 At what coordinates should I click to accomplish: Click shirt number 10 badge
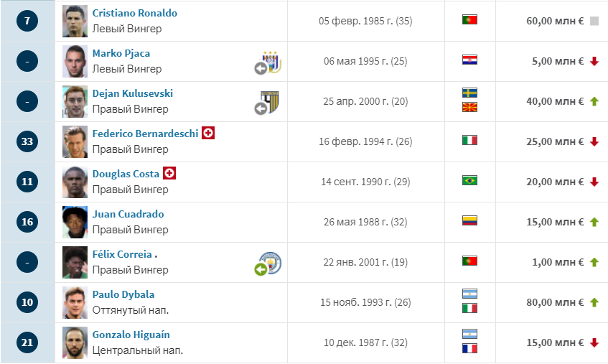pos(27,302)
